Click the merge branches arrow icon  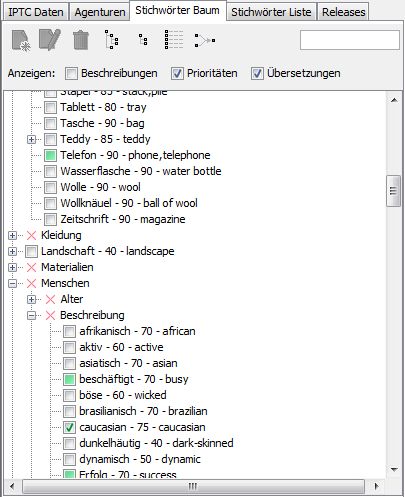pos(205,40)
